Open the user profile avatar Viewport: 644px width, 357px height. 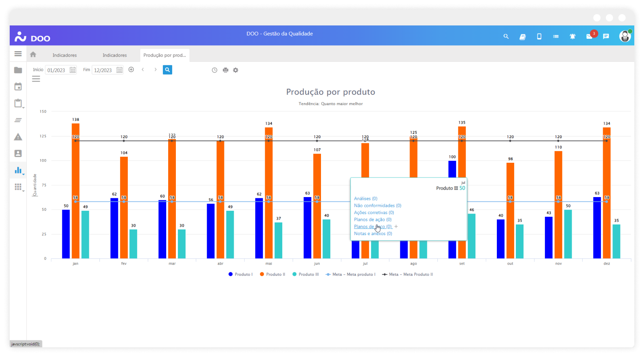pos(625,36)
